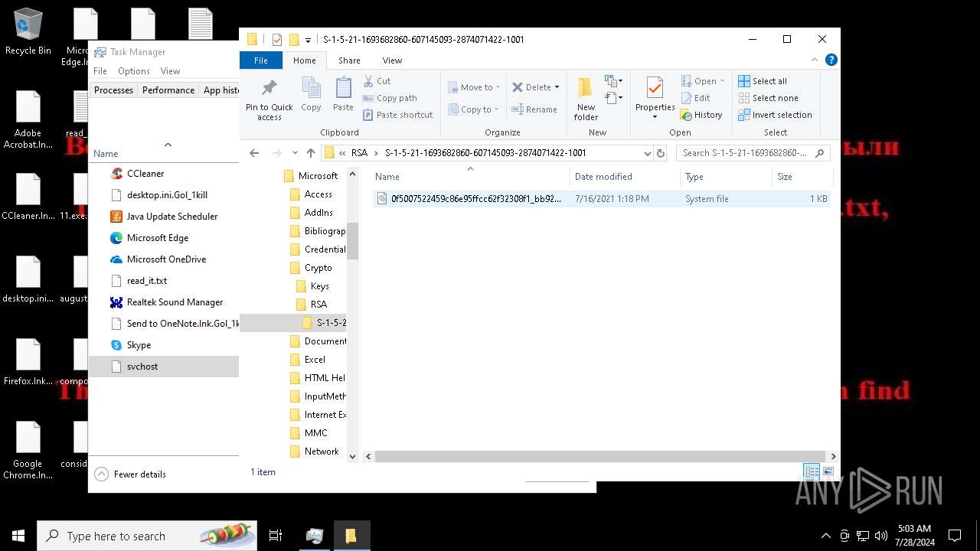Select CCleaner entry in Task Manager
Viewport: 980px width, 551px height.
click(164, 174)
